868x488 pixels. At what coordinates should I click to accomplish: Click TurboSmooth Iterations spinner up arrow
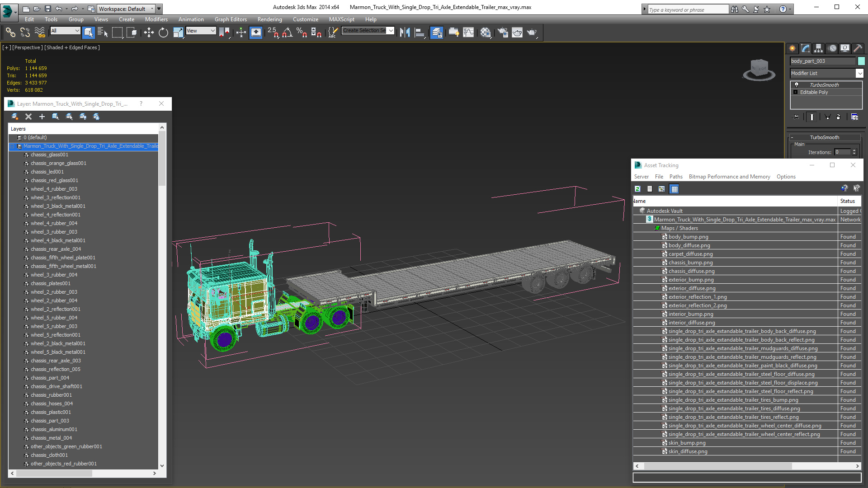coord(854,150)
